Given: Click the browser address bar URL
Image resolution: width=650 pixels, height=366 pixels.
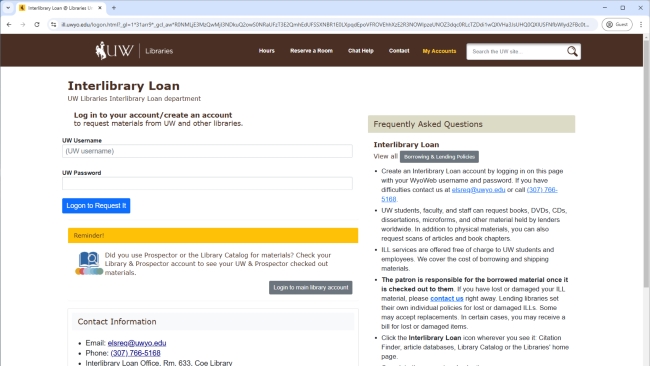Looking at the screenshot, I should coord(325,24).
